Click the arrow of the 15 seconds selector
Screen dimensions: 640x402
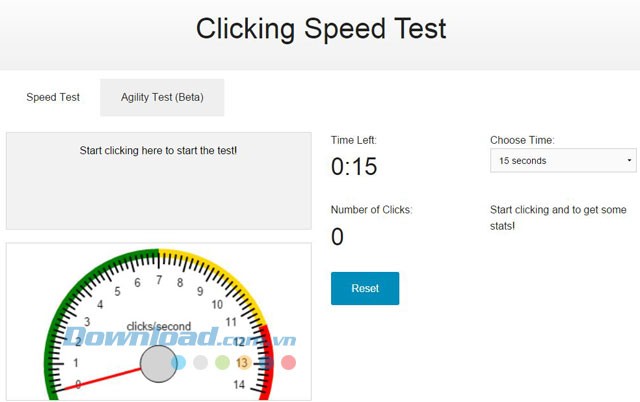[x=629, y=160]
